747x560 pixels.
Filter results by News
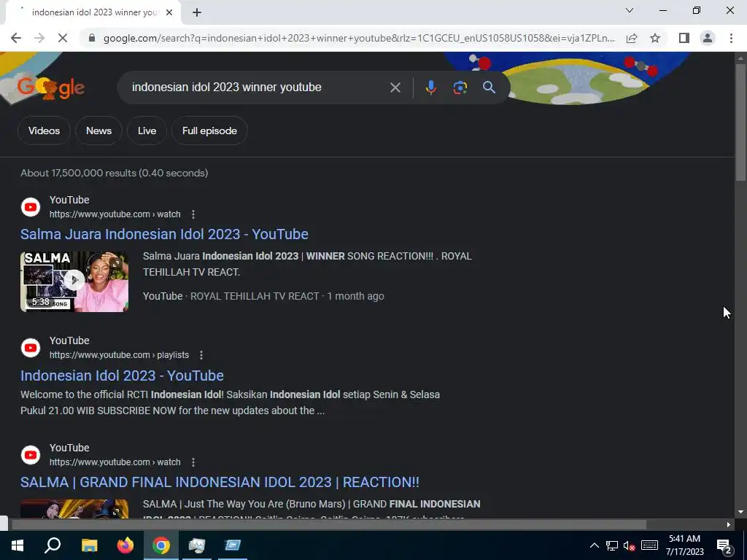pyautogui.click(x=98, y=131)
